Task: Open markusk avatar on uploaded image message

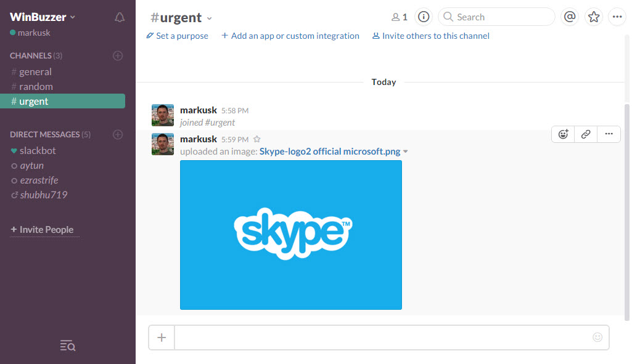Action: tap(163, 144)
